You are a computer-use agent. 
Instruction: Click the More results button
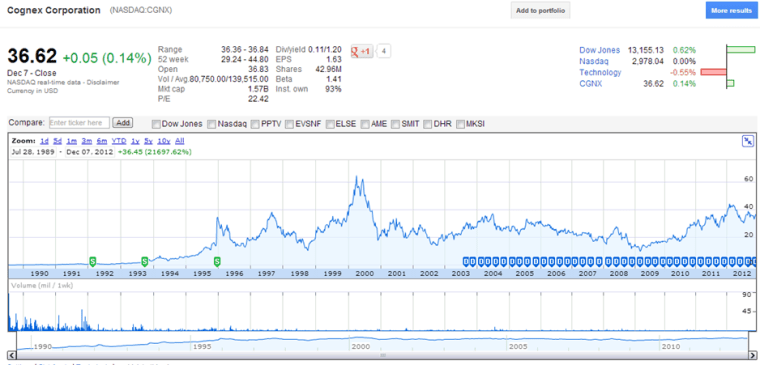(x=731, y=11)
